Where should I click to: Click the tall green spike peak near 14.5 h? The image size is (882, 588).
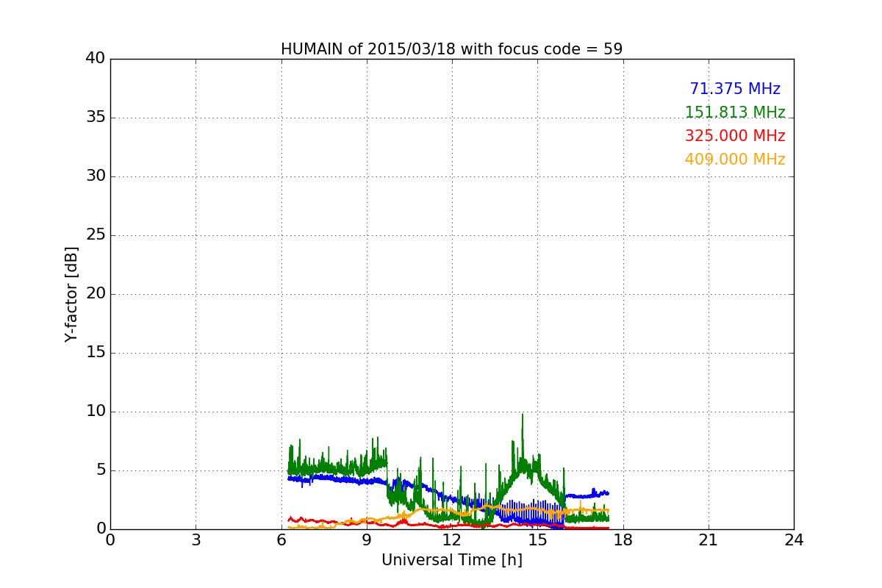523,415
